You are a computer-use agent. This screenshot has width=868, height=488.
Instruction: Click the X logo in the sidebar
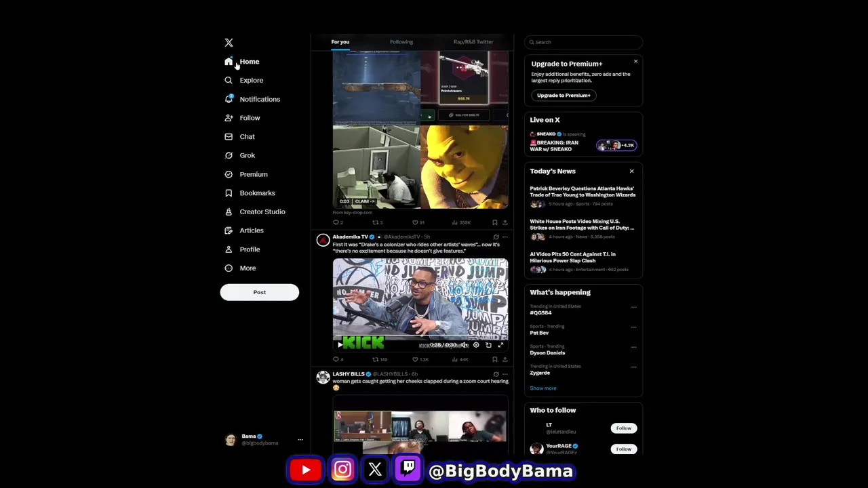tap(229, 43)
